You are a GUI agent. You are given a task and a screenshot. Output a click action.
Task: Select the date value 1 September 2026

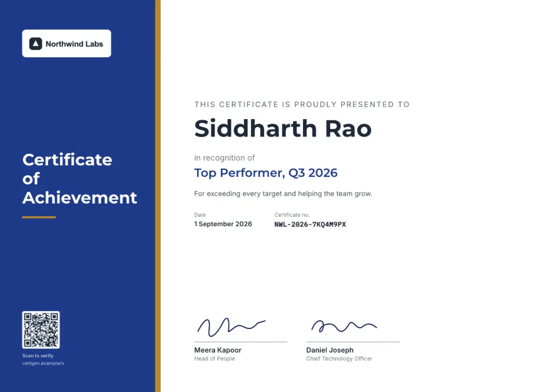223,224
